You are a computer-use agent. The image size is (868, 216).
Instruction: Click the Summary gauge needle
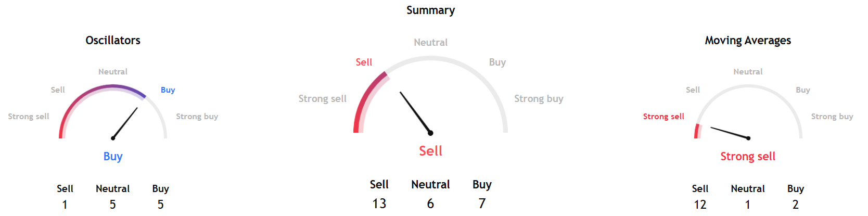point(415,112)
